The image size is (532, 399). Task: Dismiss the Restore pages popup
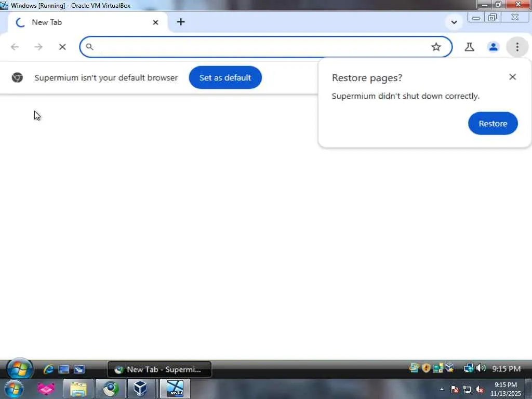click(512, 77)
